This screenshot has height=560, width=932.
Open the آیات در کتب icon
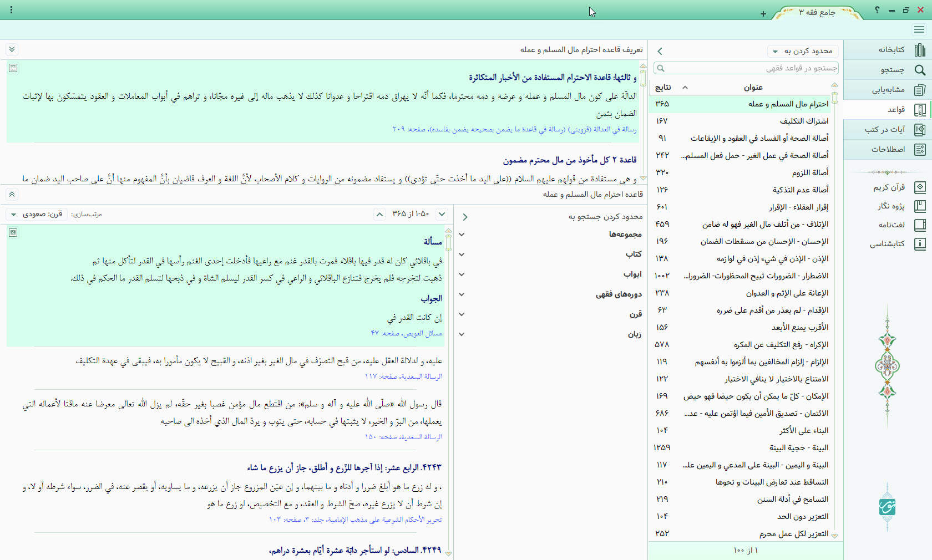pos(920,130)
